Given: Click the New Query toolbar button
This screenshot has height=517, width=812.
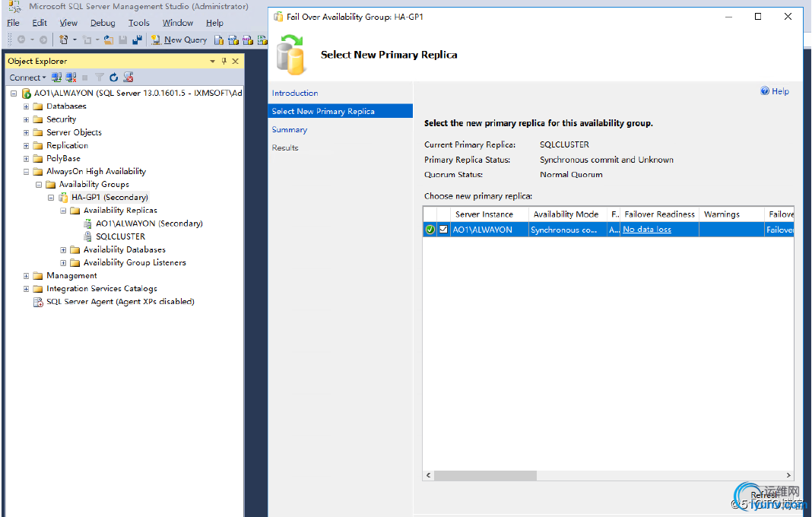Looking at the screenshot, I should (x=179, y=40).
